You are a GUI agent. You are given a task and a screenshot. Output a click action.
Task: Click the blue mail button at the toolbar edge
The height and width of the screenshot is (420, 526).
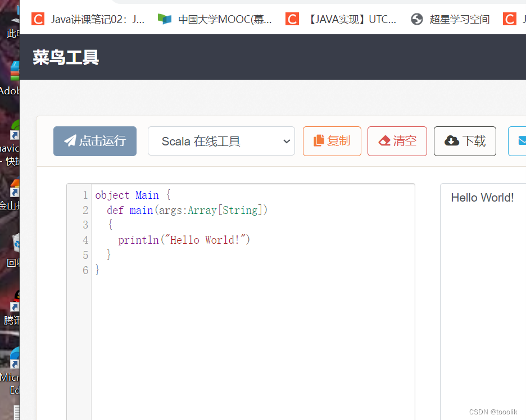[518, 141]
